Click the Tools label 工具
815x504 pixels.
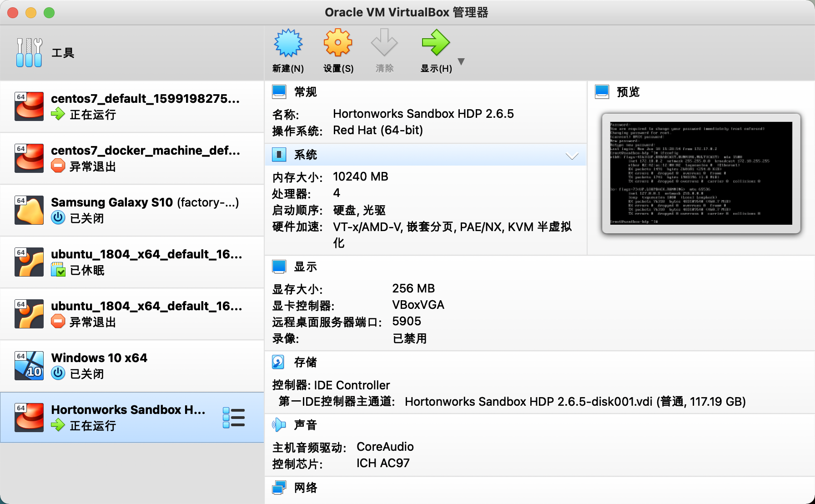click(63, 53)
